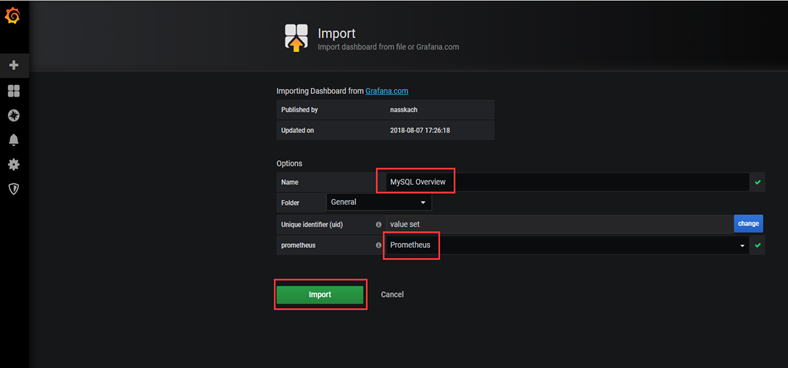Open the Prometheus data source dropdown
788x368 pixels.
tap(567, 245)
